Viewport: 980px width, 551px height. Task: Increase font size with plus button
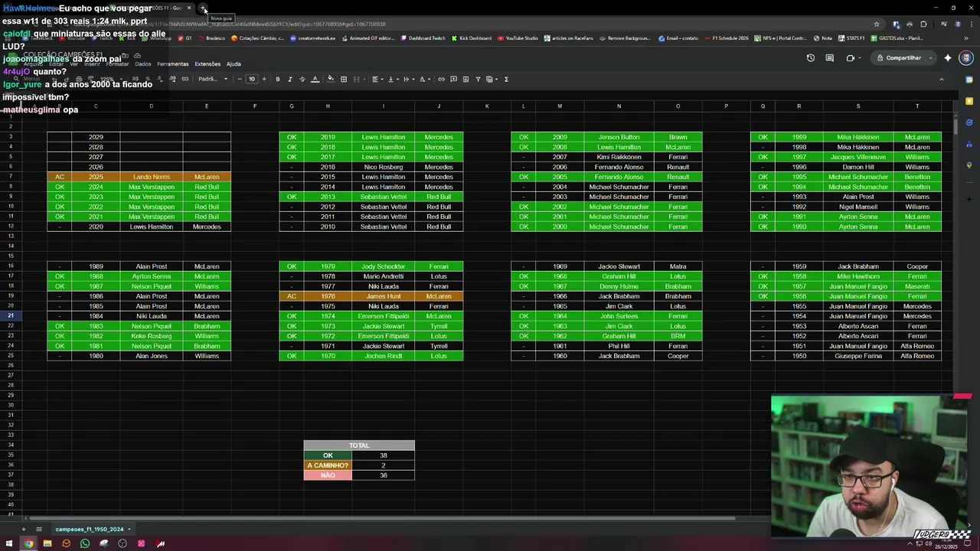click(x=264, y=79)
